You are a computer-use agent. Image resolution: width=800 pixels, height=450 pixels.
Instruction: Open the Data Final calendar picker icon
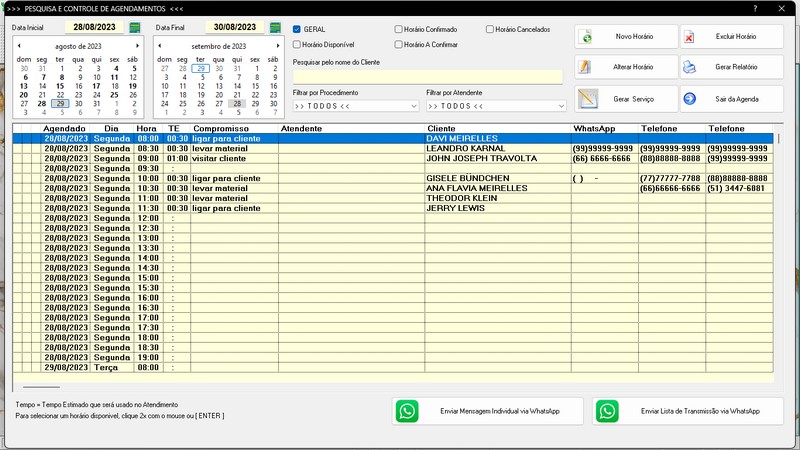[275, 27]
